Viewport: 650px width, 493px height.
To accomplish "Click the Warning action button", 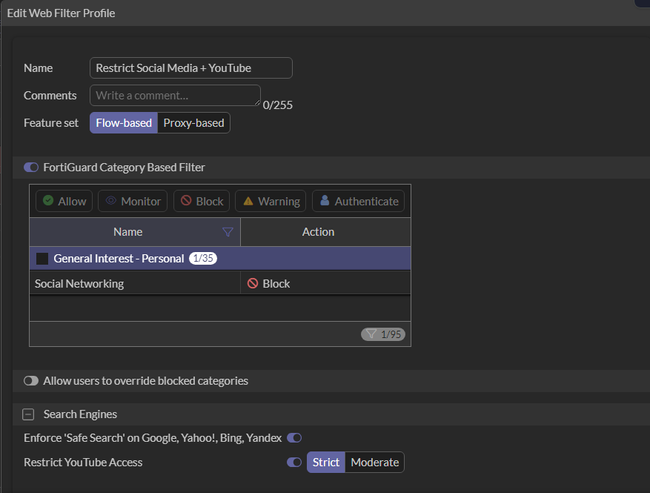I will [271, 201].
